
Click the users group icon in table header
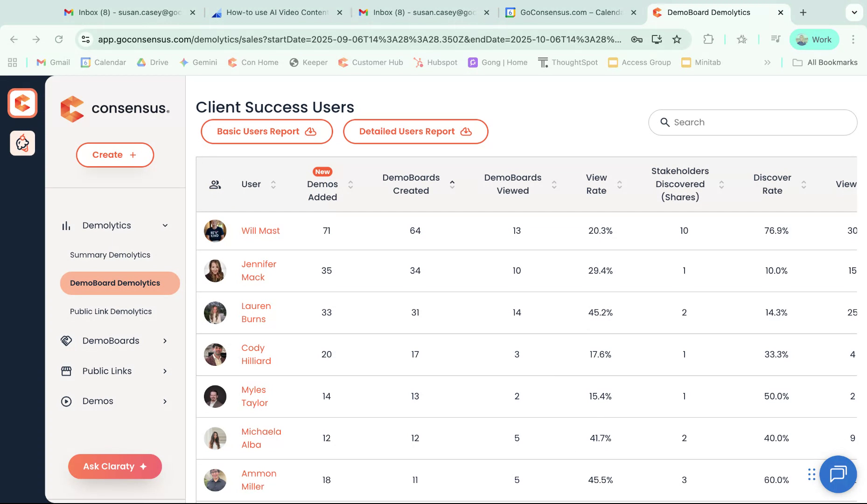(x=215, y=184)
